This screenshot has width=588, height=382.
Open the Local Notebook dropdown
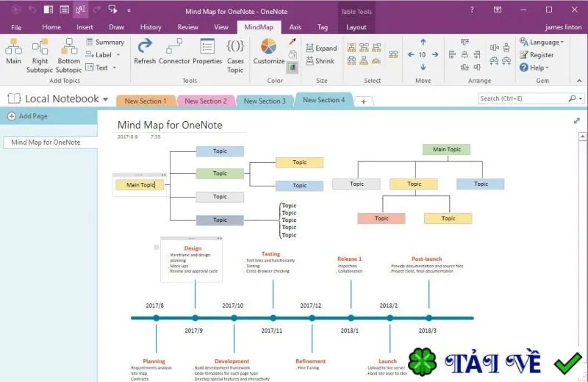106,99
